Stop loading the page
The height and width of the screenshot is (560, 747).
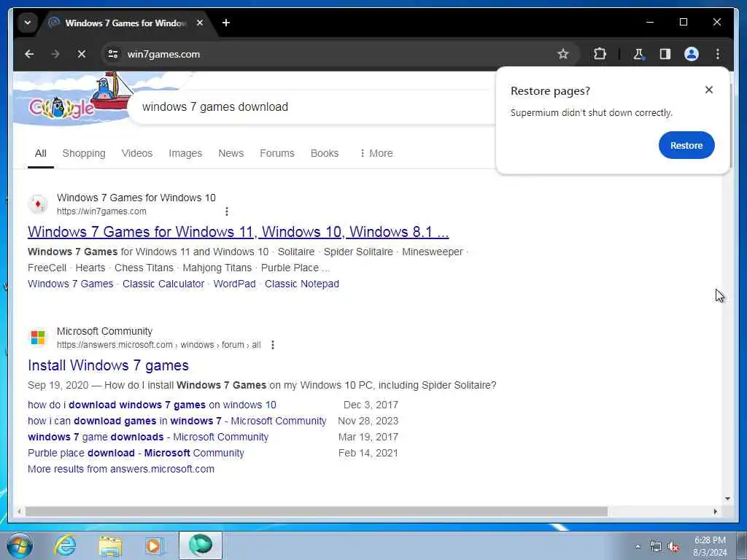[82, 54]
